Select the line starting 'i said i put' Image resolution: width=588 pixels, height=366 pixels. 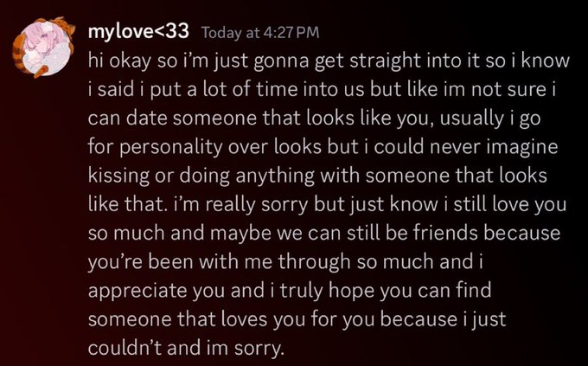pyautogui.click(x=322, y=90)
